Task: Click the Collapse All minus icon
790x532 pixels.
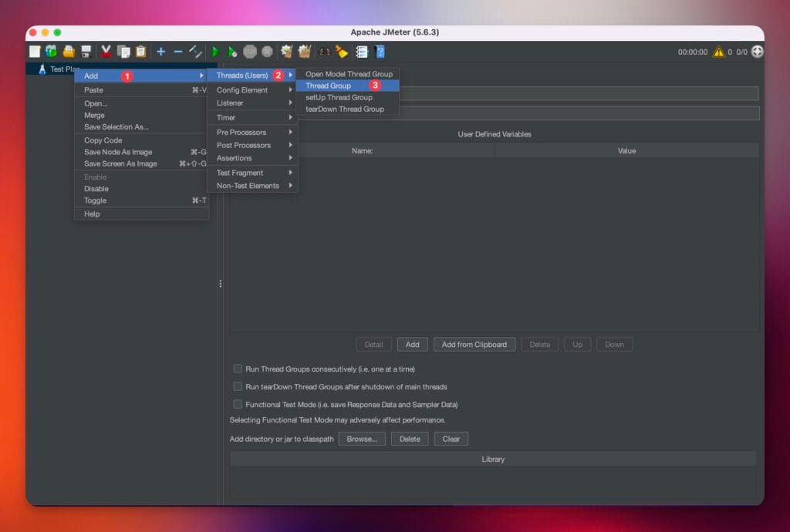Action: point(178,52)
